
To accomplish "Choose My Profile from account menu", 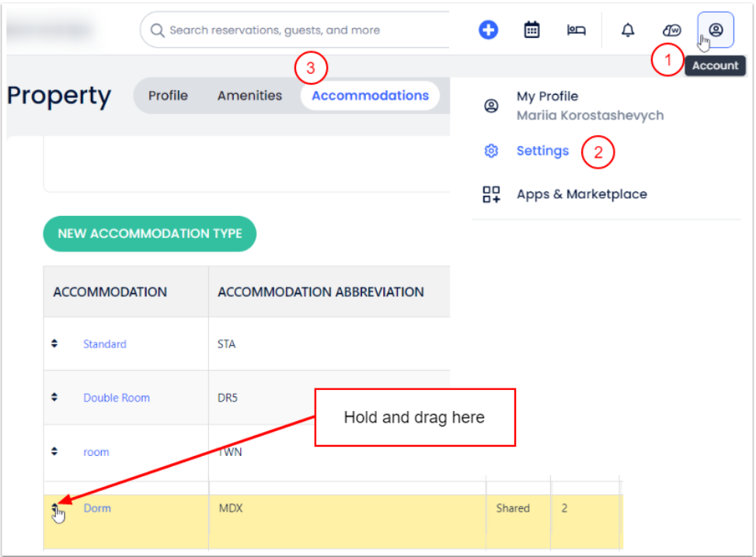I will [x=547, y=96].
